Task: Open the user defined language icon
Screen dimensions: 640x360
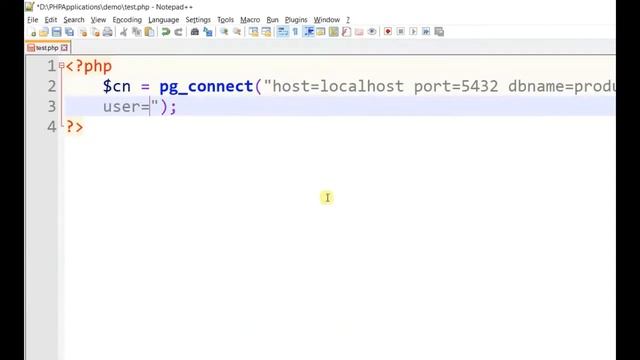Action: pyautogui.click(x=321, y=32)
